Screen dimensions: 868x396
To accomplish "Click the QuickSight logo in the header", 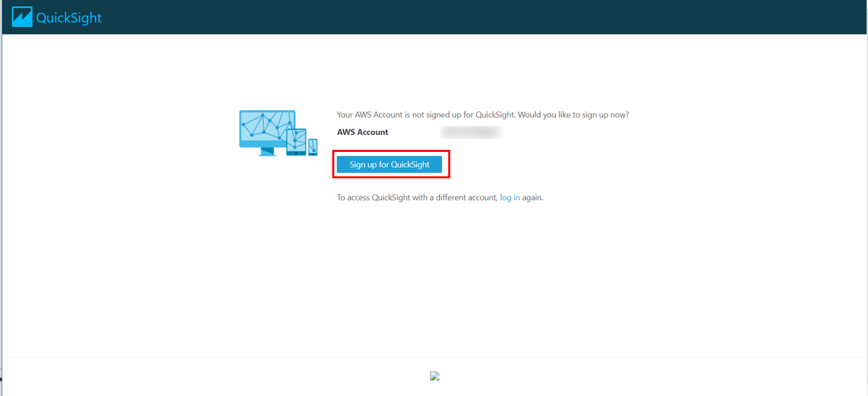I will tap(57, 17).
